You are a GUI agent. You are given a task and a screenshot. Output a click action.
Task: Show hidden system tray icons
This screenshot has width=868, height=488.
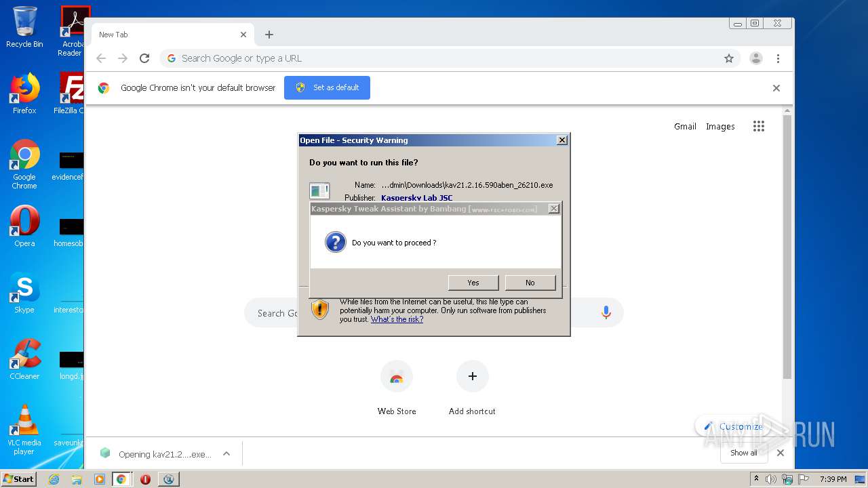(x=756, y=479)
